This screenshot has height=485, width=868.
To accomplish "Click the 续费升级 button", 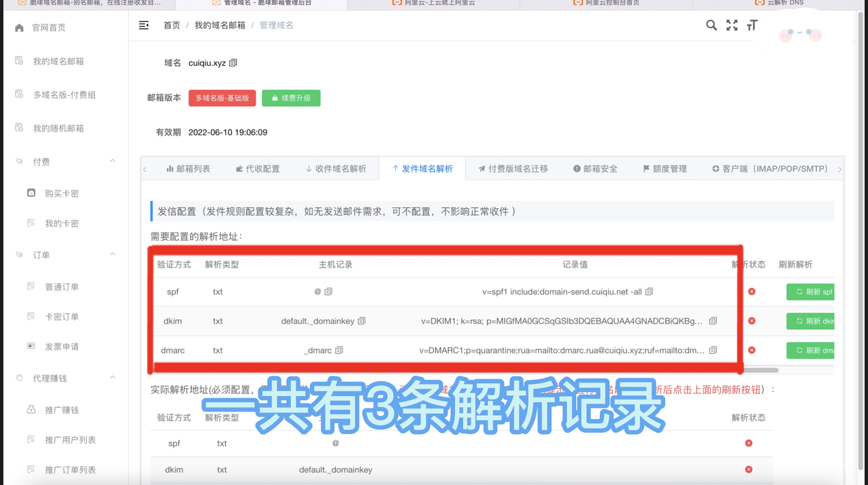I will coord(291,98).
